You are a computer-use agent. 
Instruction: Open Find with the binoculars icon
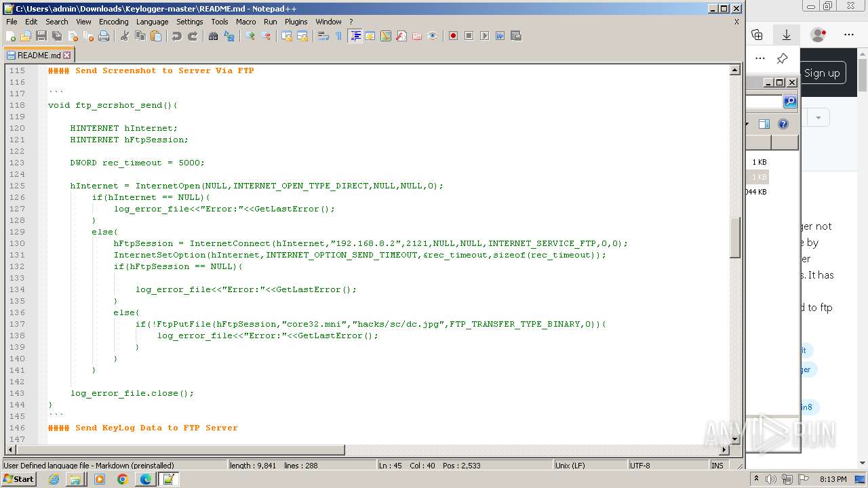pos(214,36)
